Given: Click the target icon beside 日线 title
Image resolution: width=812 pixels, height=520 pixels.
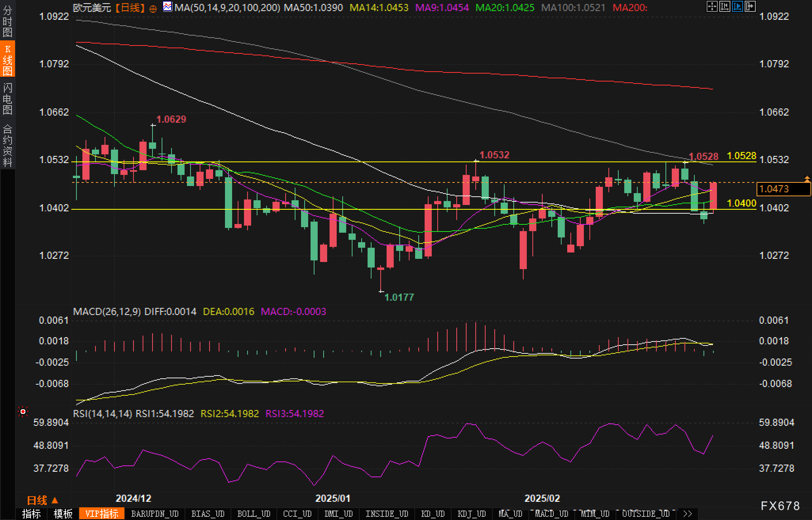Looking at the screenshot, I should [153, 9].
